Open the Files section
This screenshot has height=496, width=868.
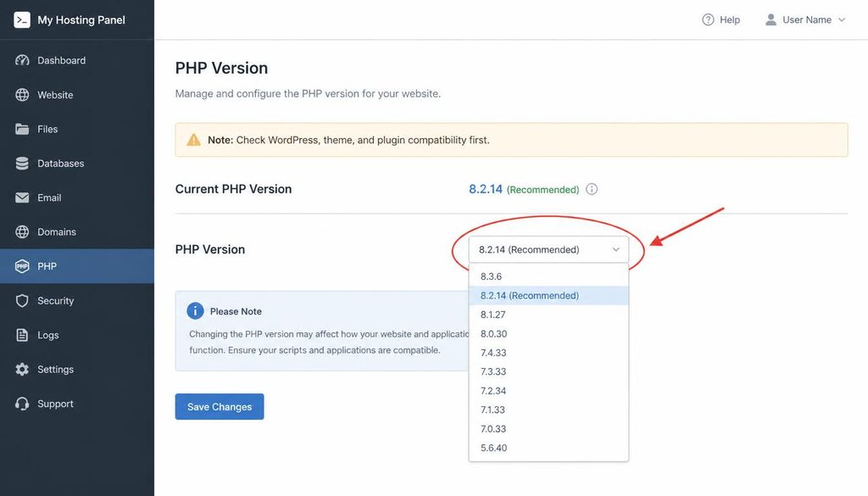point(77,129)
